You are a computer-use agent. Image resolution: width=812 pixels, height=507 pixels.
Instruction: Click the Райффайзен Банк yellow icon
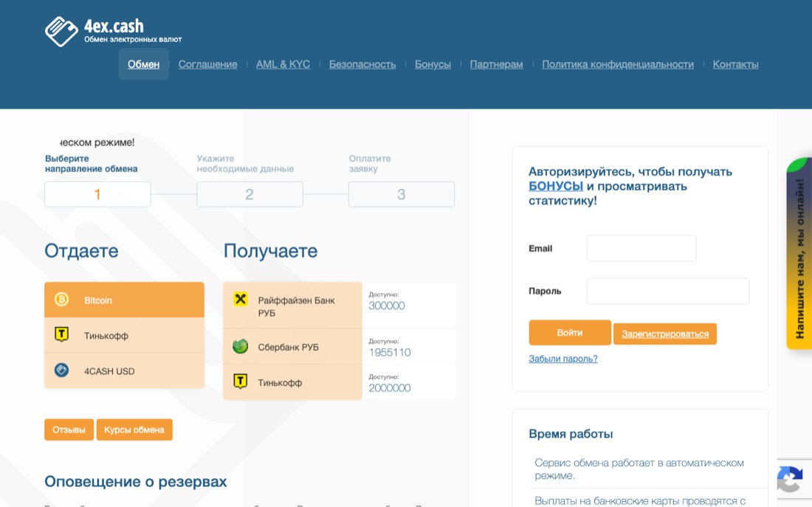241,300
